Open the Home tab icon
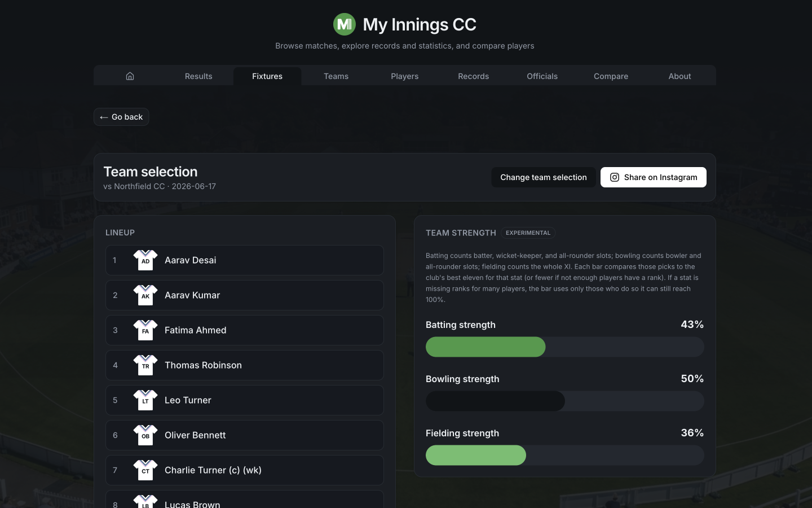The width and height of the screenshot is (812, 508). 130,76
